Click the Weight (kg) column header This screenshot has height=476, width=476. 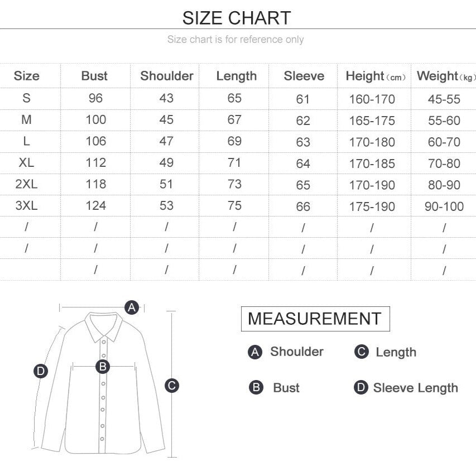[445, 76]
